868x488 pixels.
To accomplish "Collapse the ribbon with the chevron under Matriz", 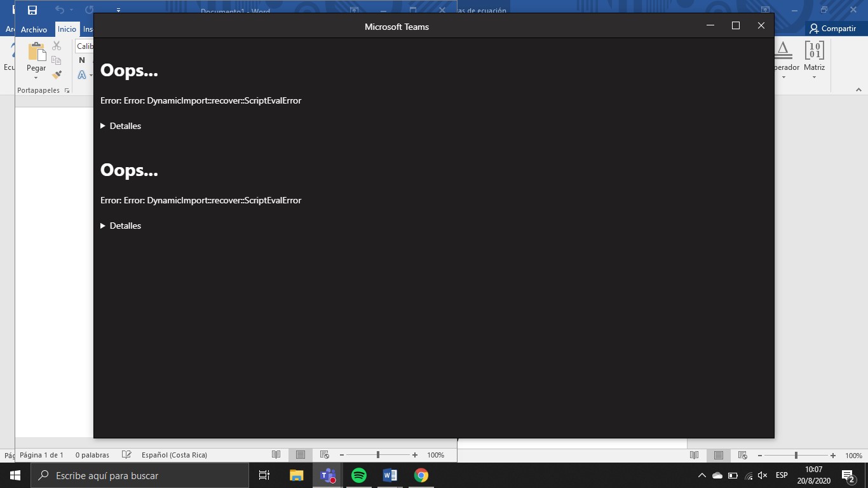I will [x=859, y=91].
